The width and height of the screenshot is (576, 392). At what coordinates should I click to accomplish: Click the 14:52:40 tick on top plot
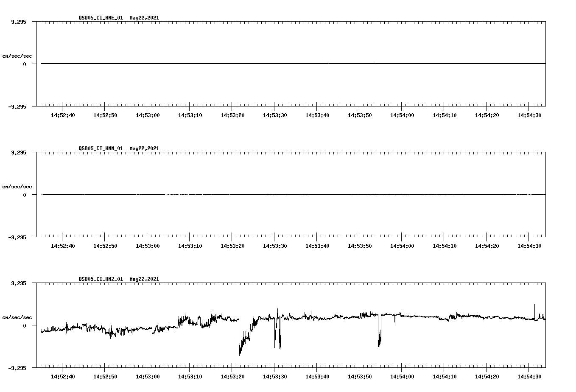(x=63, y=115)
